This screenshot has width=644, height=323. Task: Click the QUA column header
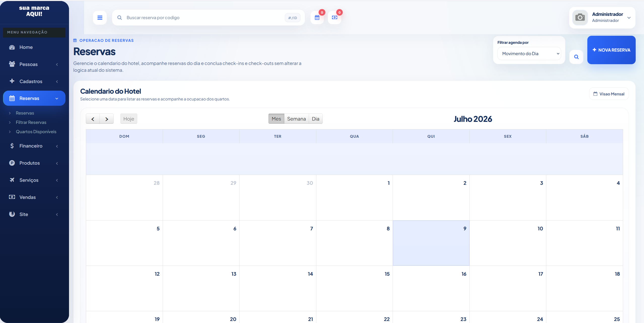[x=354, y=136]
